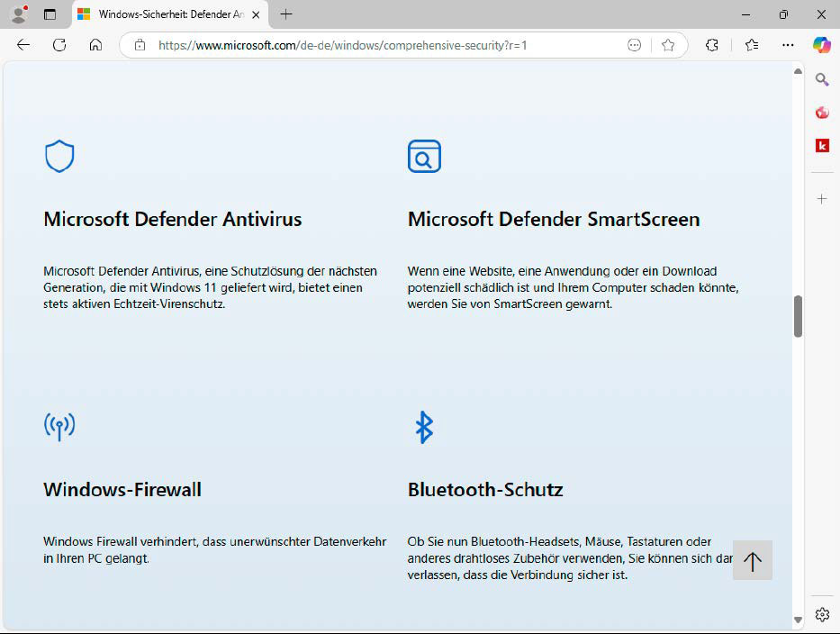Close the Windows-Sicherheit tab
The image size is (840, 634).
(x=256, y=15)
